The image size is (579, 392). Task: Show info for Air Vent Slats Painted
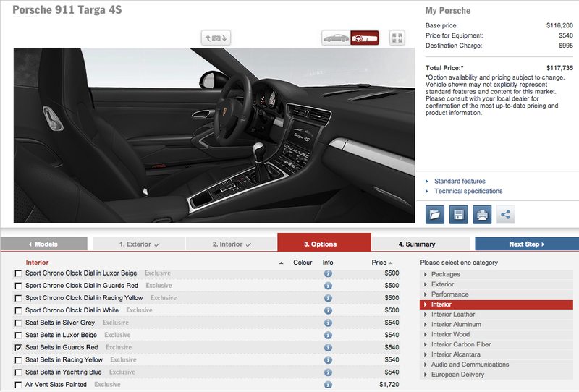pos(328,385)
